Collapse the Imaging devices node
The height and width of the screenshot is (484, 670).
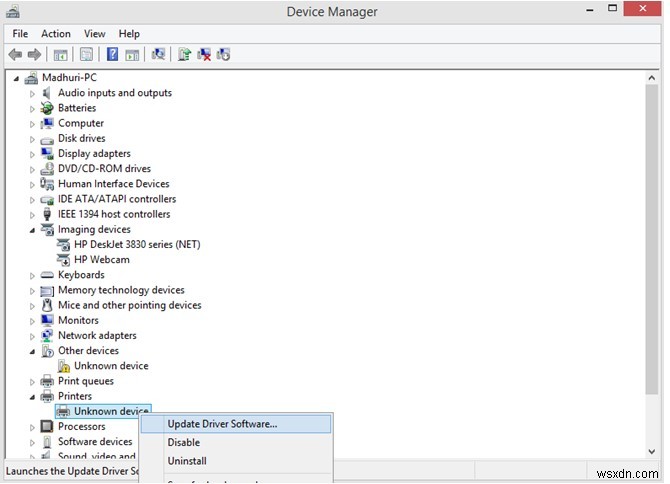pyautogui.click(x=33, y=230)
